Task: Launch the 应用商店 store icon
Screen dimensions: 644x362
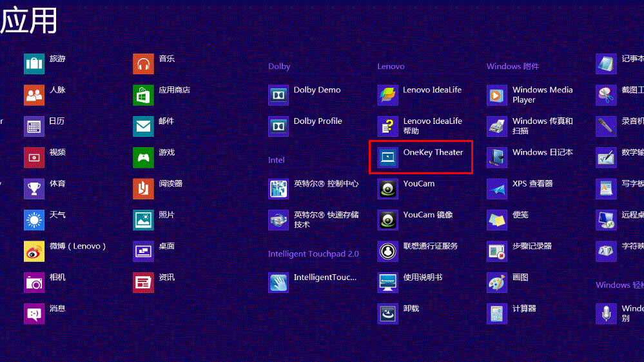Action: pos(143,95)
